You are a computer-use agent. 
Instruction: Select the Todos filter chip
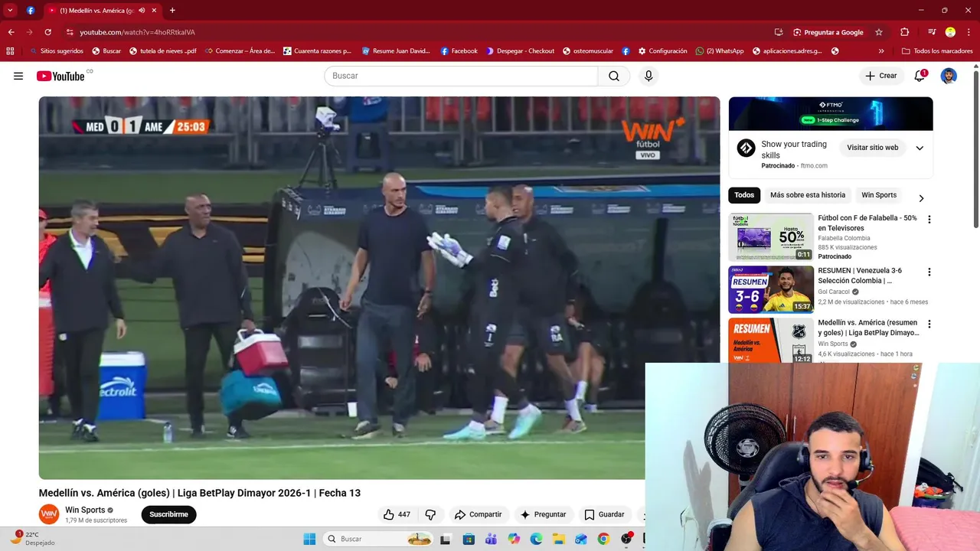click(x=744, y=195)
